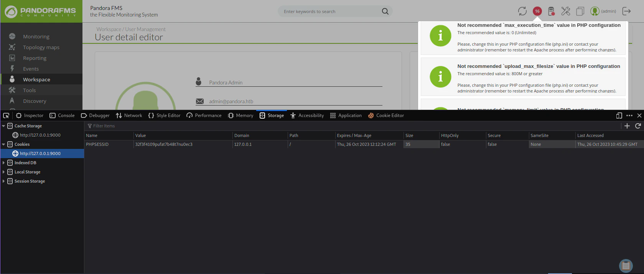Open the Monitoring menu
Viewport: 644px width, 274px height.
point(36,36)
